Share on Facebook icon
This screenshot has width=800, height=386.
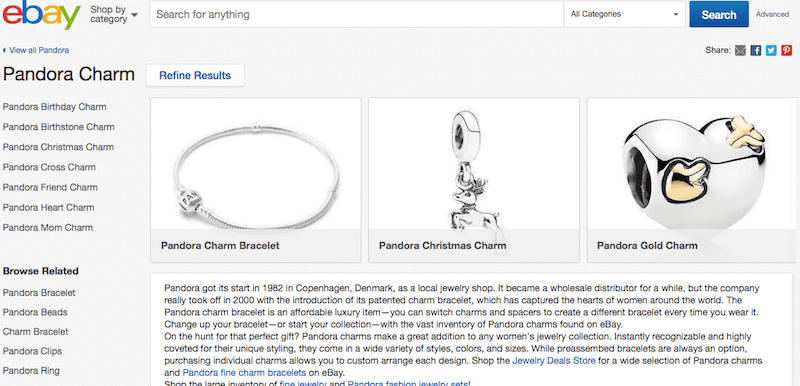point(756,50)
